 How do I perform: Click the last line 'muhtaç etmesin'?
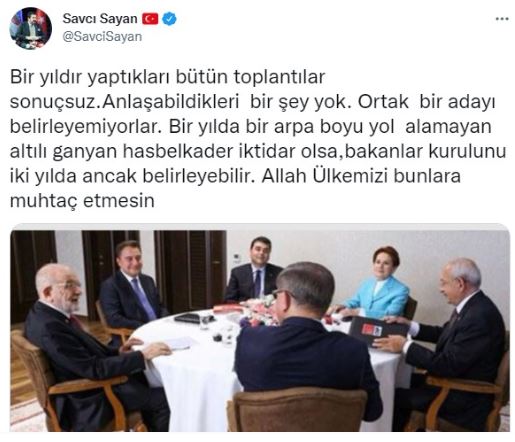[82, 201]
